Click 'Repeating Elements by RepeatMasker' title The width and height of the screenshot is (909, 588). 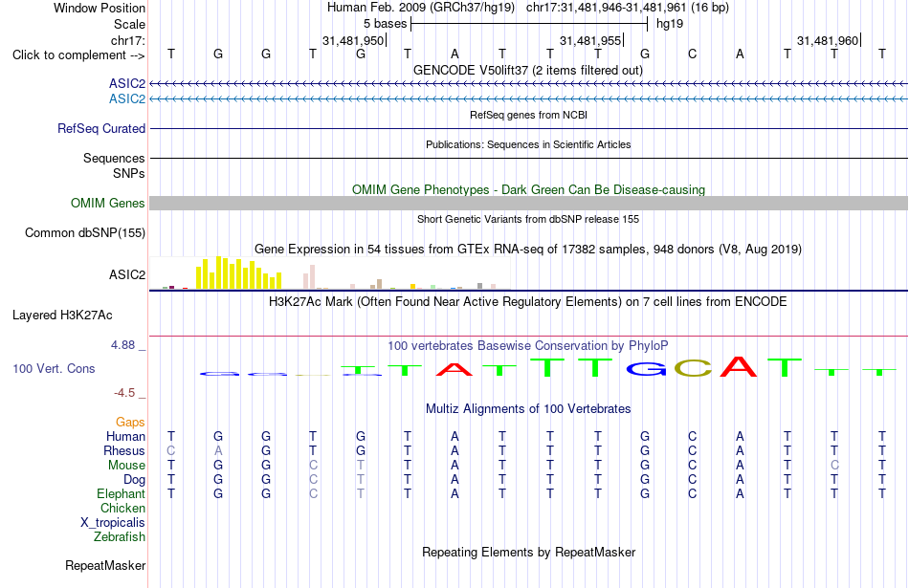click(x=528, y=552)
